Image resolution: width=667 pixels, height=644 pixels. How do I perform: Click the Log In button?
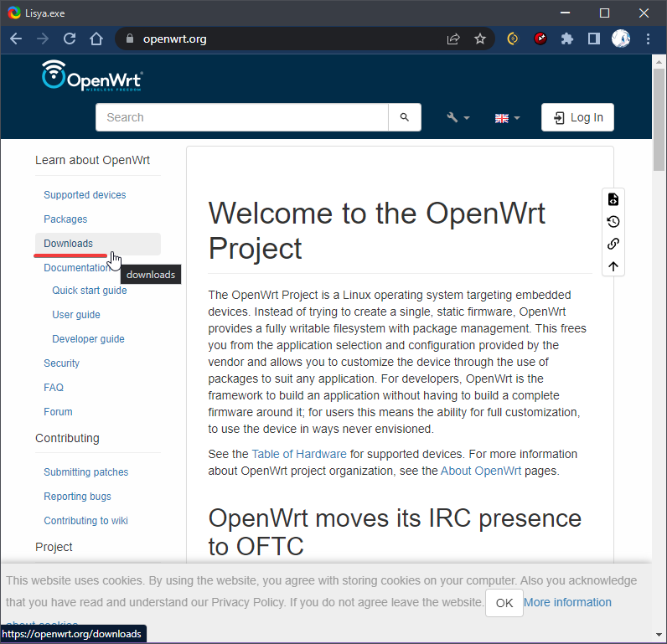pyautogui.click(x=577, y=117)
